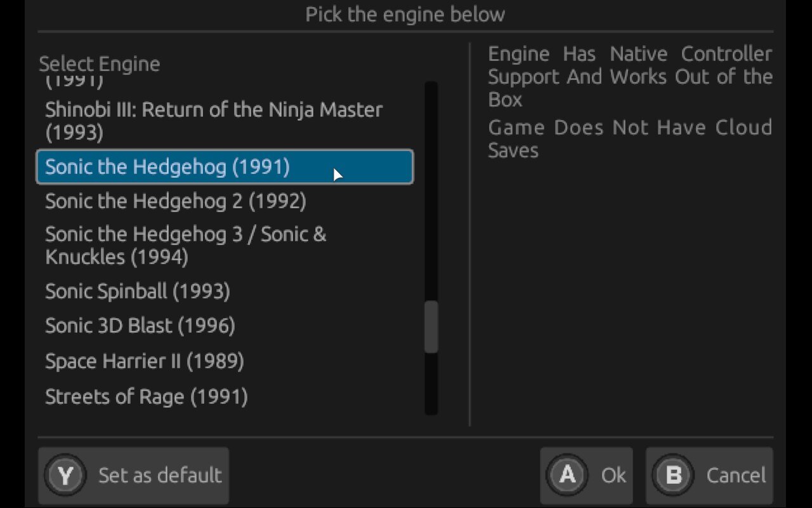
Task: Click the Select Engine label
Action: 100,64
